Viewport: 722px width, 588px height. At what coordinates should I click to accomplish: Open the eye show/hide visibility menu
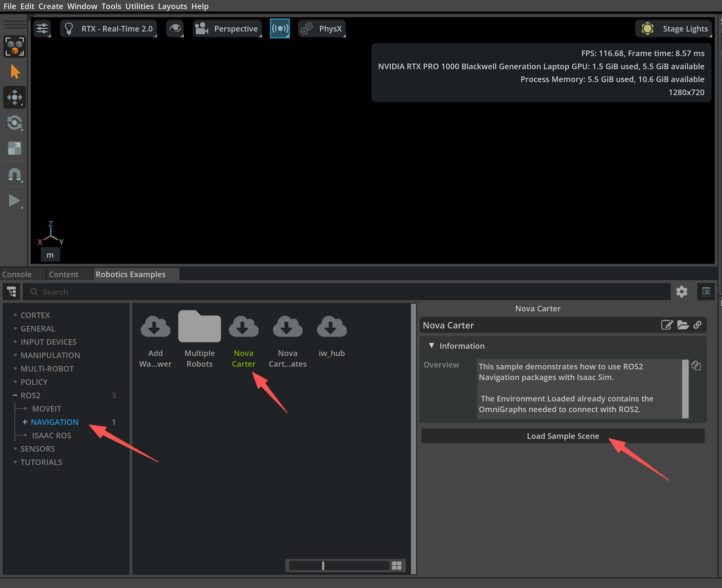(175, 29)
